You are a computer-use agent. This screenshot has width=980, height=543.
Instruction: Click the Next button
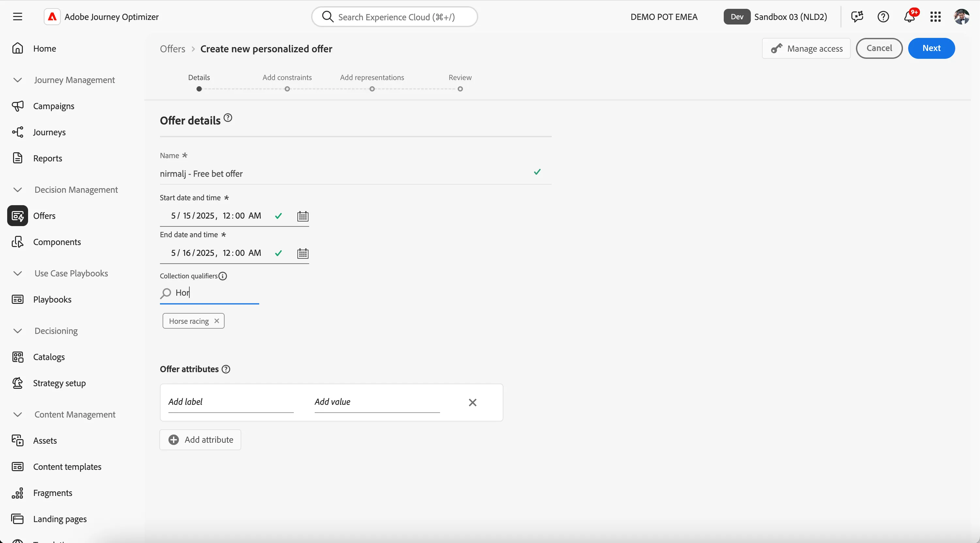(x=931, y=48)
